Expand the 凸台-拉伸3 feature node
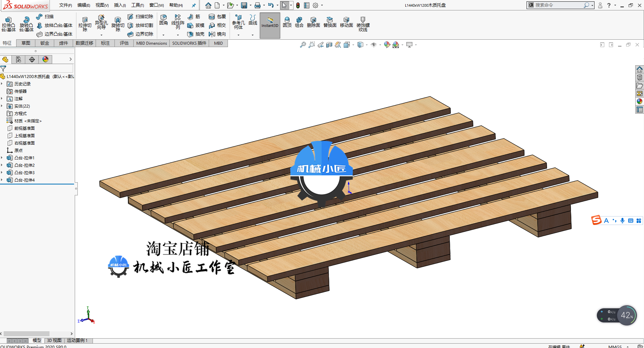644x348 pixels. [x=2, y=172]
